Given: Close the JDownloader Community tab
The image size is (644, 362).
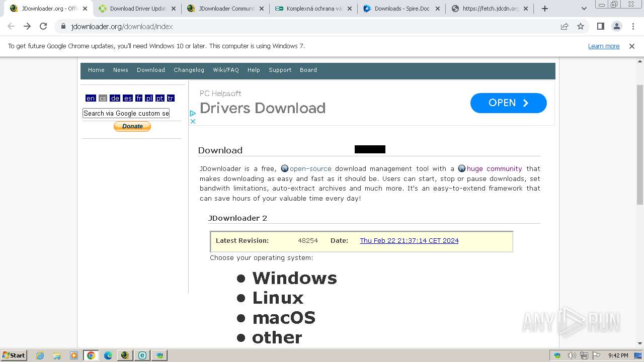Looking at the screenshot, I should coord(262,9).
